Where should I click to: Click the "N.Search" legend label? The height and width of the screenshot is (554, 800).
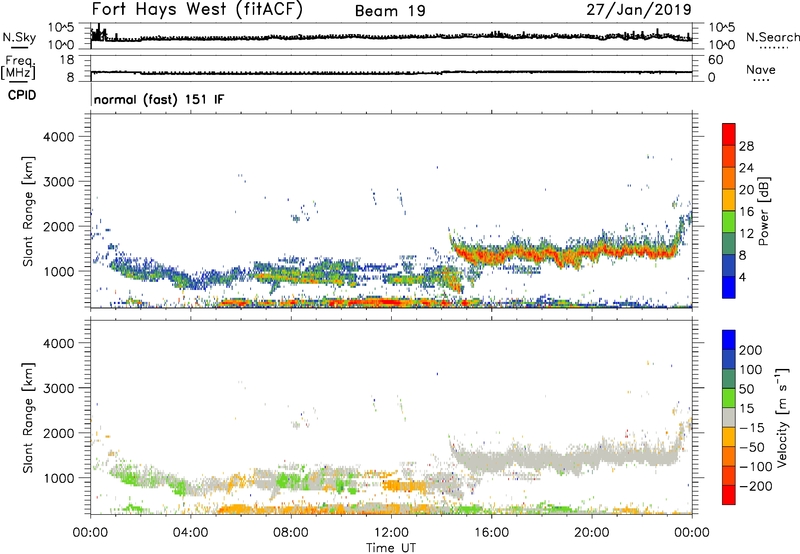[772, 37]
